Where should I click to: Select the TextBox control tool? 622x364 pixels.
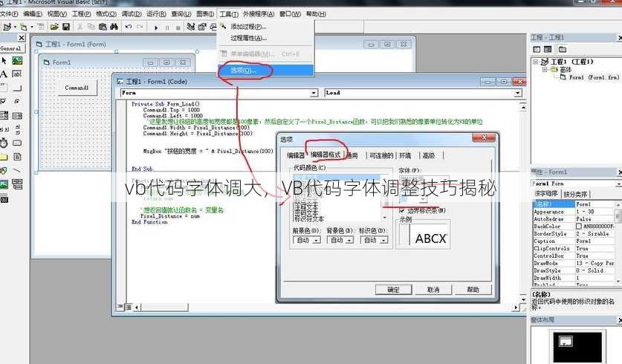click(x=17, y=74)
